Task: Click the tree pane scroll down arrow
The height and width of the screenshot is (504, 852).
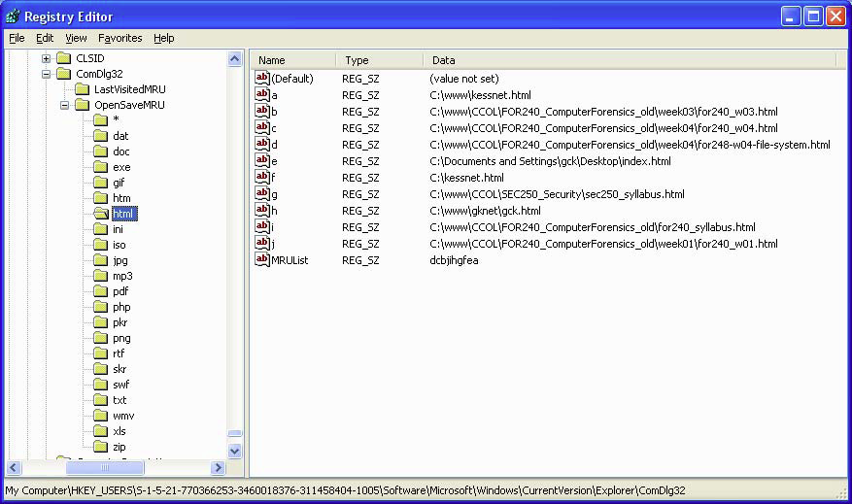Action: [x=235, y=451]
